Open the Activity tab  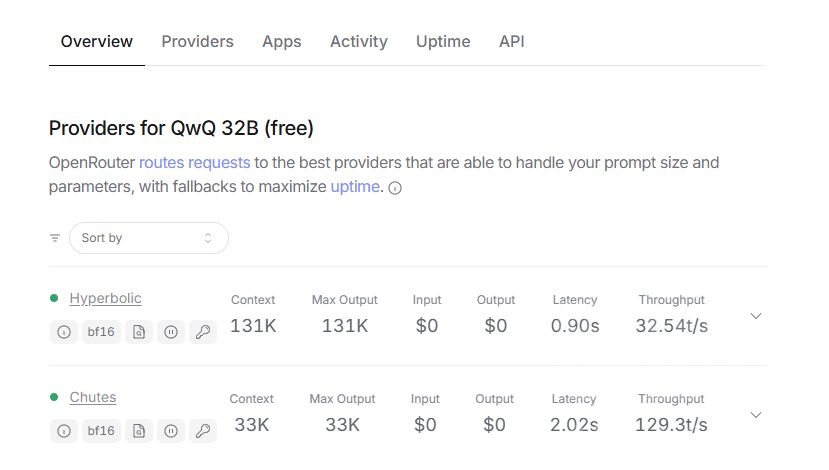pyautogui.click(x=358, y=42)
